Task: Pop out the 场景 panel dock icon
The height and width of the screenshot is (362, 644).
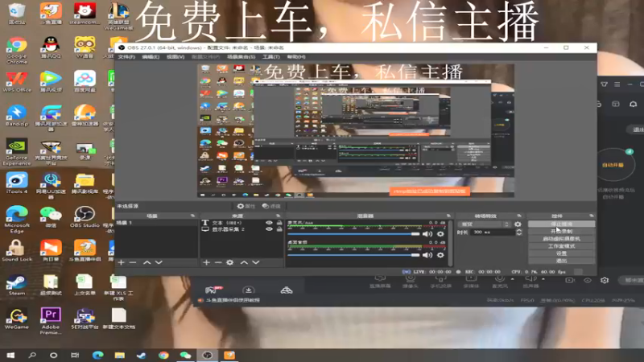Action: tap(192, 216)
